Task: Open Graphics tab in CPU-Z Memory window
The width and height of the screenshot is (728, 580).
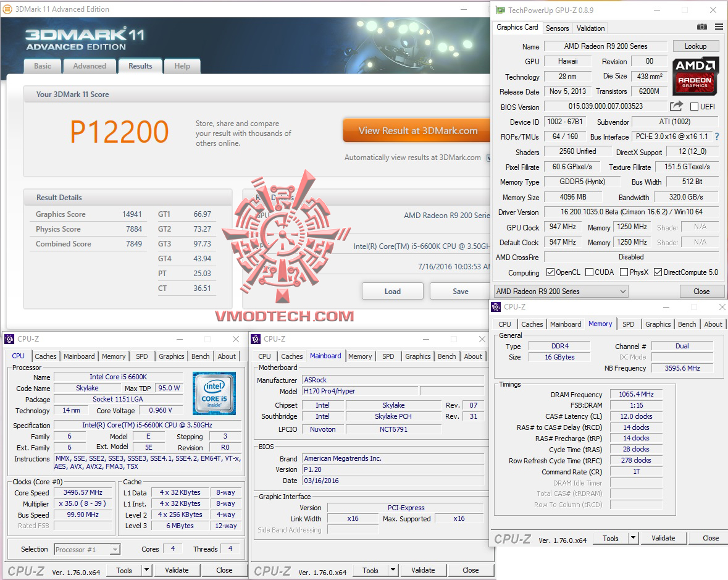Action: 658,324
